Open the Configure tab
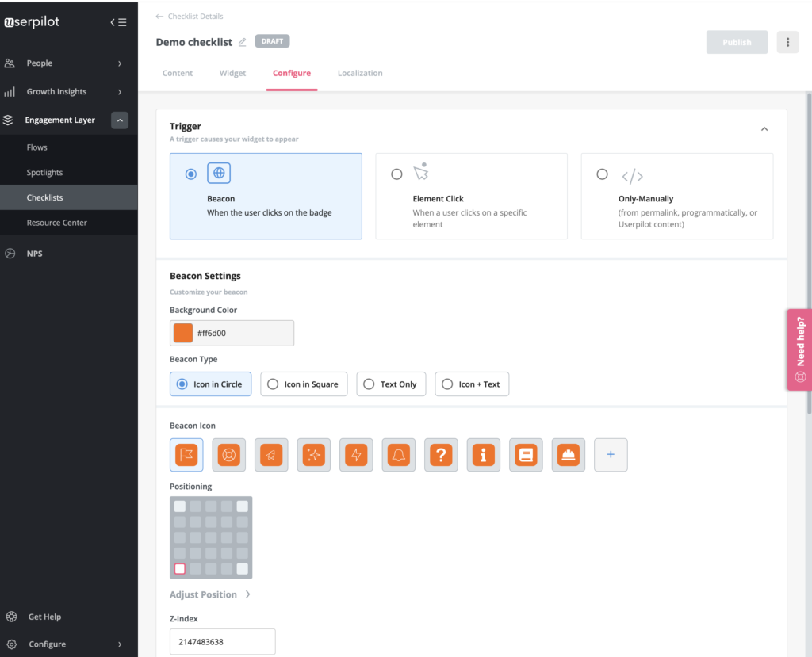 tap(292, 73)
